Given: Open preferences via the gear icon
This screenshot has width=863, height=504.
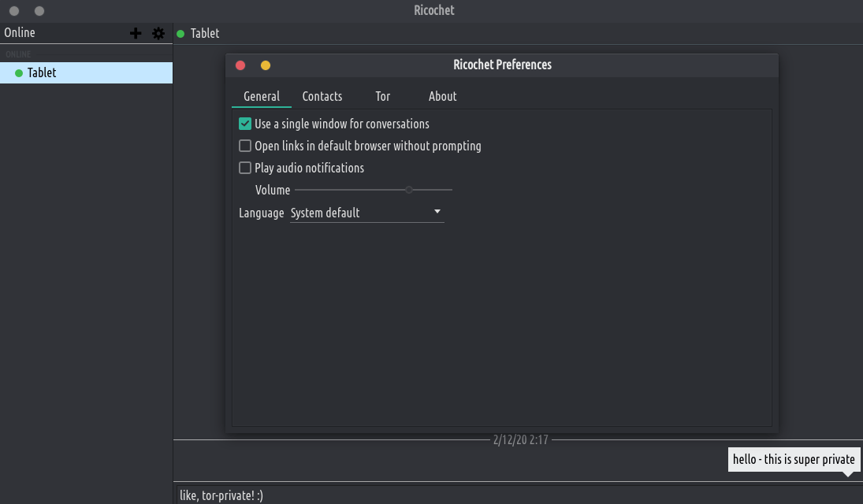Looking at the screenshot, I should 158,33.
